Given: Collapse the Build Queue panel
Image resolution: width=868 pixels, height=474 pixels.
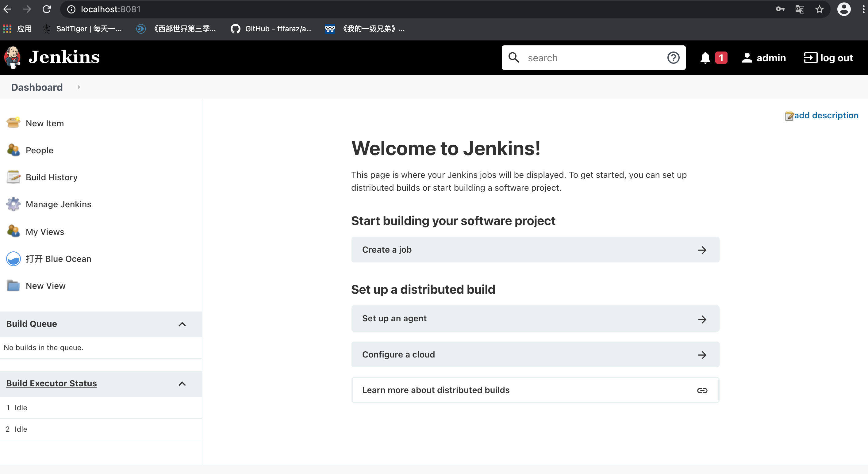Looking at the screenshot, I should click(x=182, y=324).
